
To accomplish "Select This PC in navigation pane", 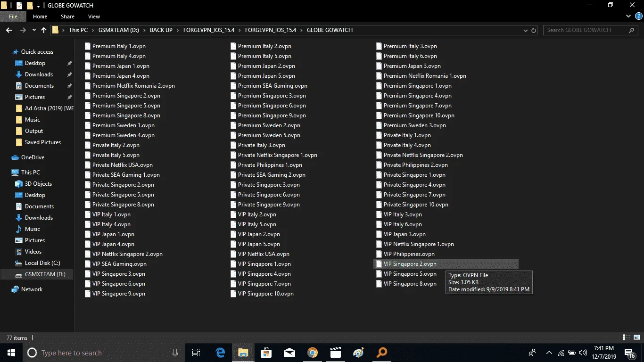I will pos(31,173).
